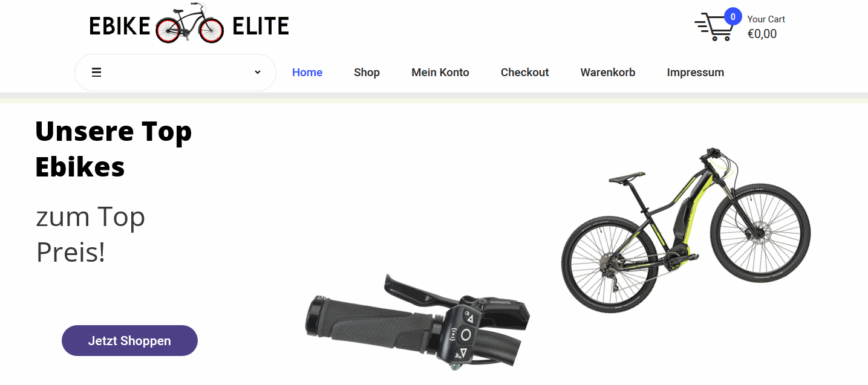Open the Mein Konto page

coord(440,73)
